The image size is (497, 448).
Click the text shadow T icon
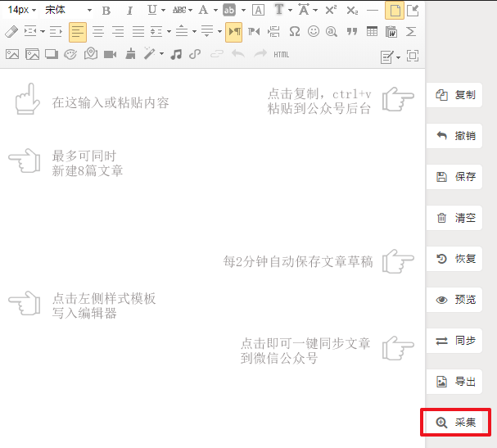(x=279, y=10)
